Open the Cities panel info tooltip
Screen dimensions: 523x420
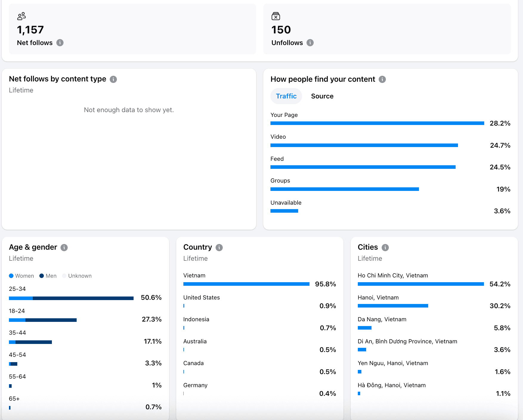(385, 247)
